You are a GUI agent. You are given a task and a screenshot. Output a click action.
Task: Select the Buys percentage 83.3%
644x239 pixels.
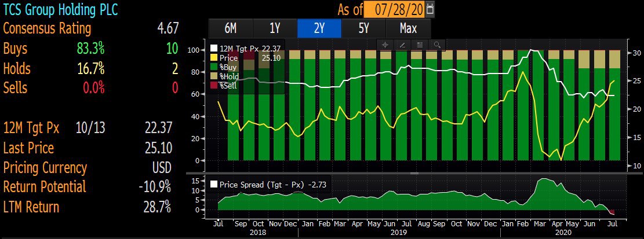pos(90,49)
